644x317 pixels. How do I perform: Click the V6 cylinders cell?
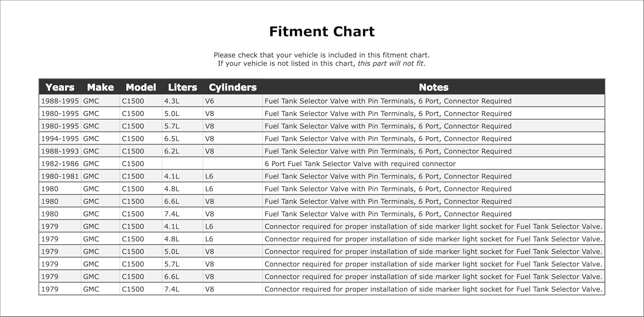pos(210,101)
